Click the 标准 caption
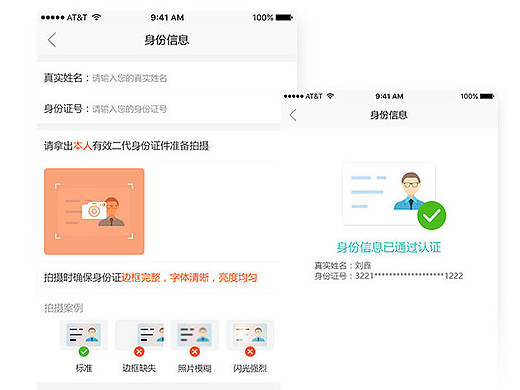The height and width of the screenshot is (390, 520). (84, 368)
